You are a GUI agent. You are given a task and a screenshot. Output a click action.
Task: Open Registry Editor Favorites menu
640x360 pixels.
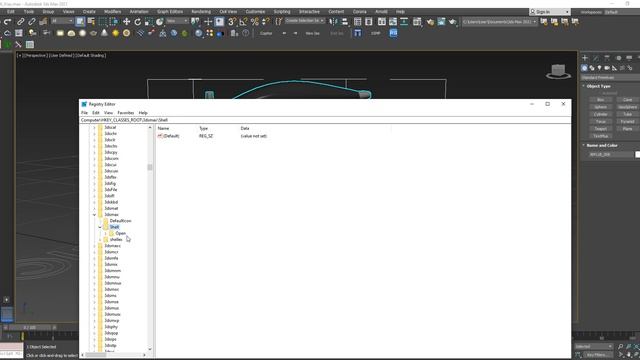[x=126, y=113]
